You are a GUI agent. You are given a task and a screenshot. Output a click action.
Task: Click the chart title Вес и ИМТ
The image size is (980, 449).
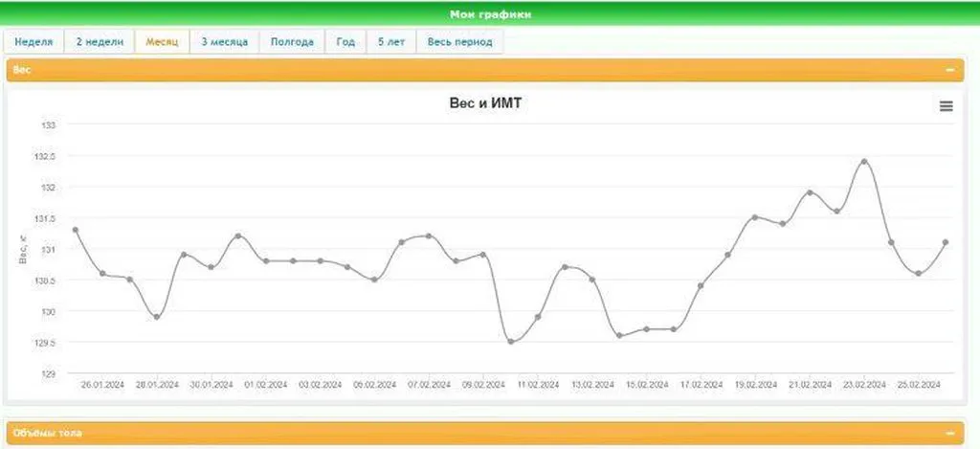click(x=484, y=103)
